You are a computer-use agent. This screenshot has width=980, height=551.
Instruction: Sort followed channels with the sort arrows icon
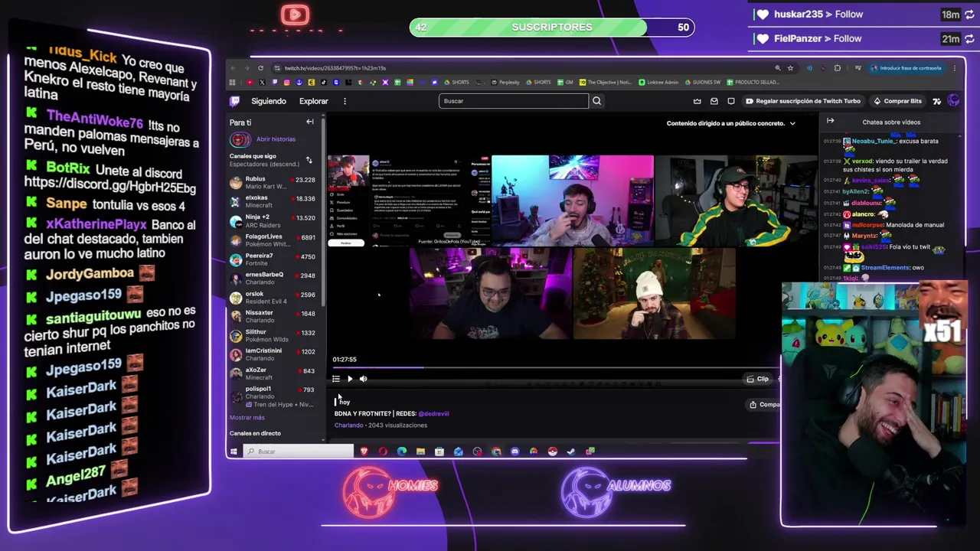309,160
